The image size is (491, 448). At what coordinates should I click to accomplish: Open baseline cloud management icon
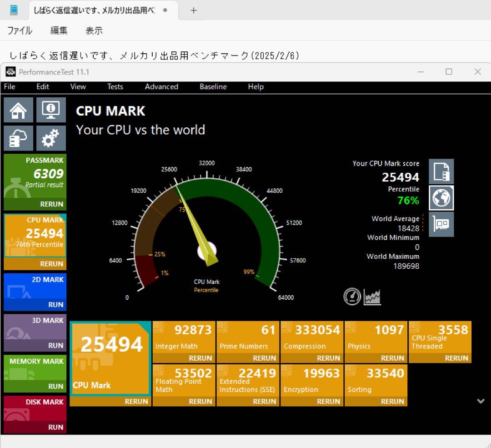pos(18,138)
